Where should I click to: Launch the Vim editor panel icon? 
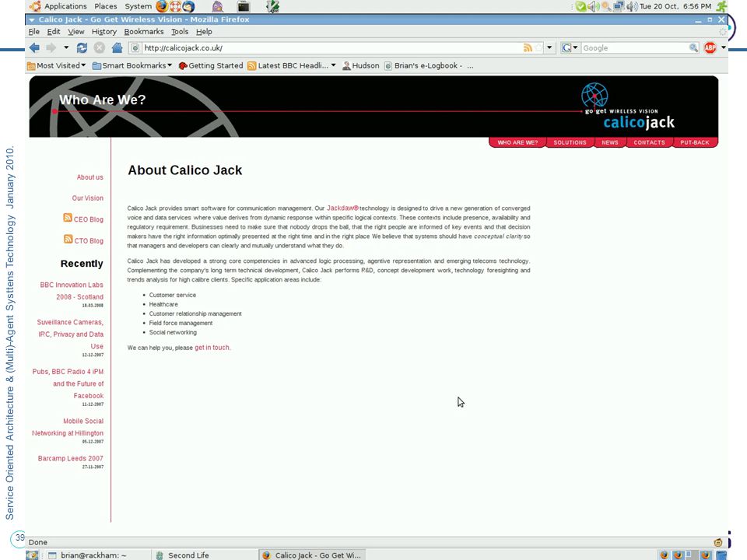coord(272,6)
